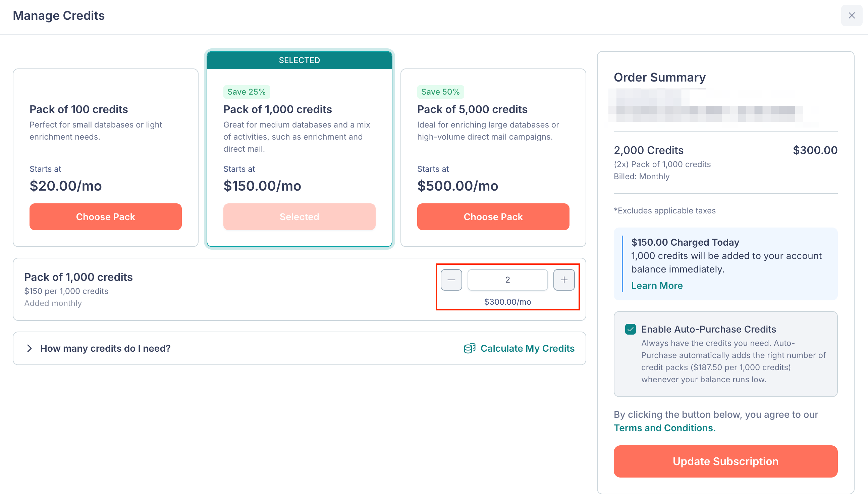Screen dimensions: 868x496
Task: Close the Manage Credits dialog
Action: pos(852,15)
